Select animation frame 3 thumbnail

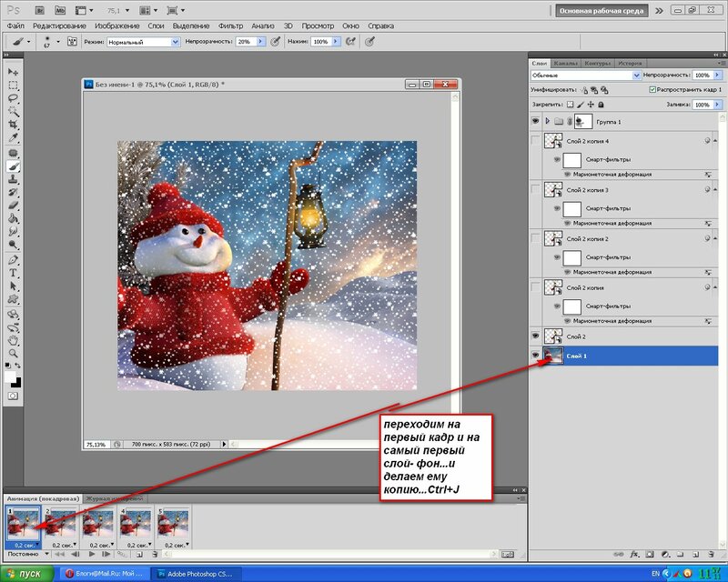click(97, 523)
